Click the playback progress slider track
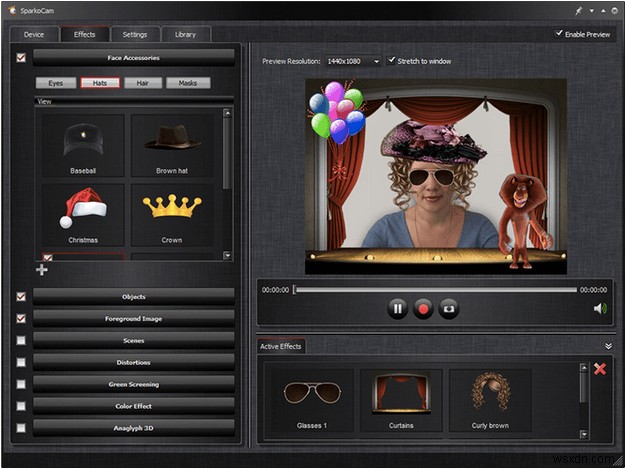The height and width of the screenshot is (469, 626). [435, 290]
